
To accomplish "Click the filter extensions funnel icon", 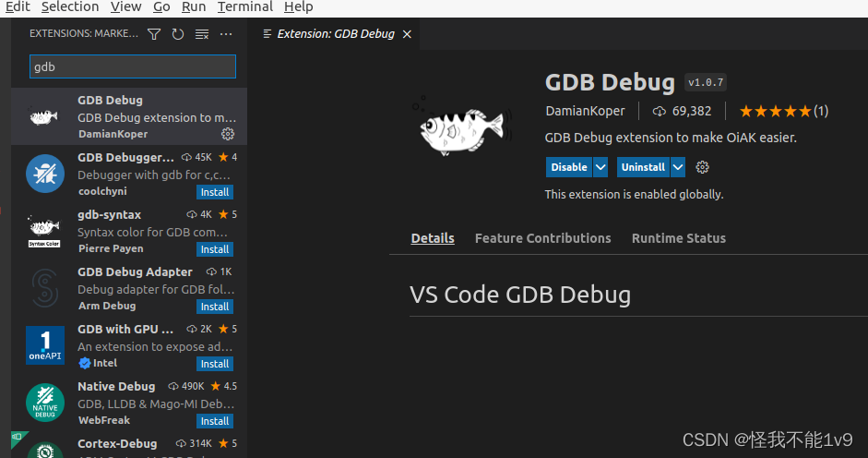I will click(x=154, y=34).
